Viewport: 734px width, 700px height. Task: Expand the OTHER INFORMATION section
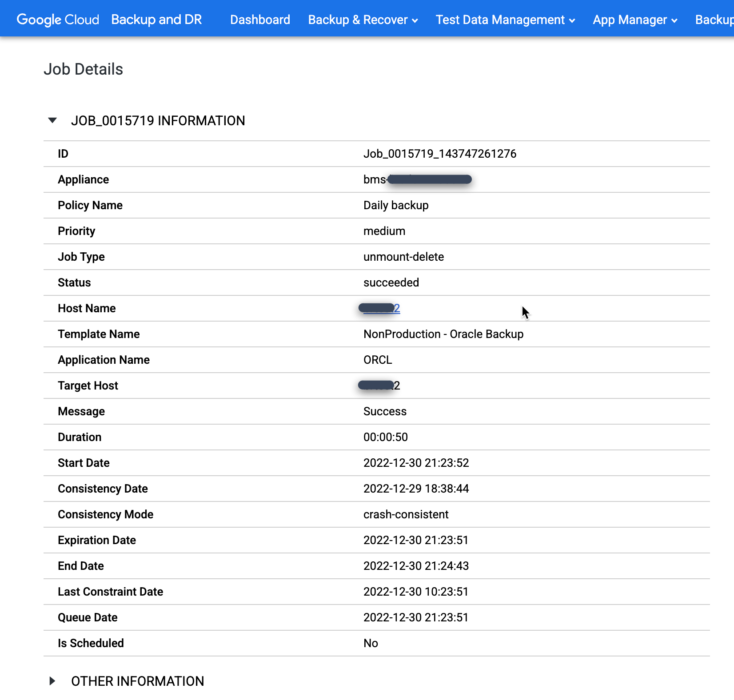coord(52,681)
